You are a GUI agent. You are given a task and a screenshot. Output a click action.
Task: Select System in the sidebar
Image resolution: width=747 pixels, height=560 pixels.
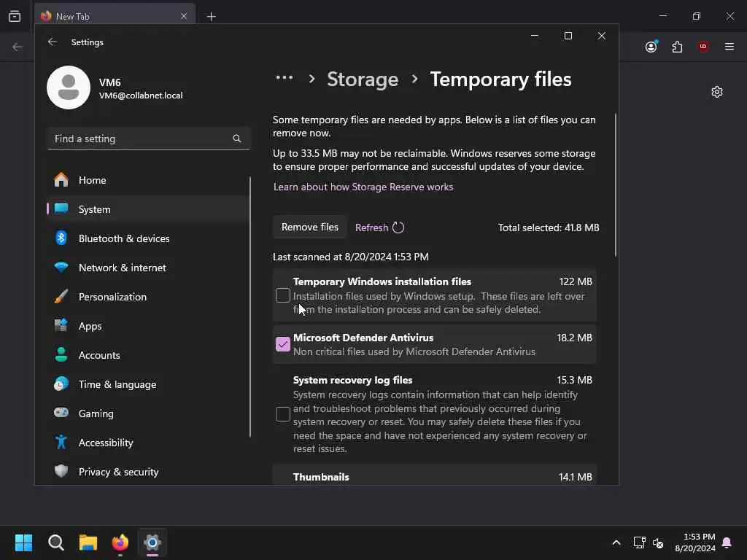coord(148,209)
